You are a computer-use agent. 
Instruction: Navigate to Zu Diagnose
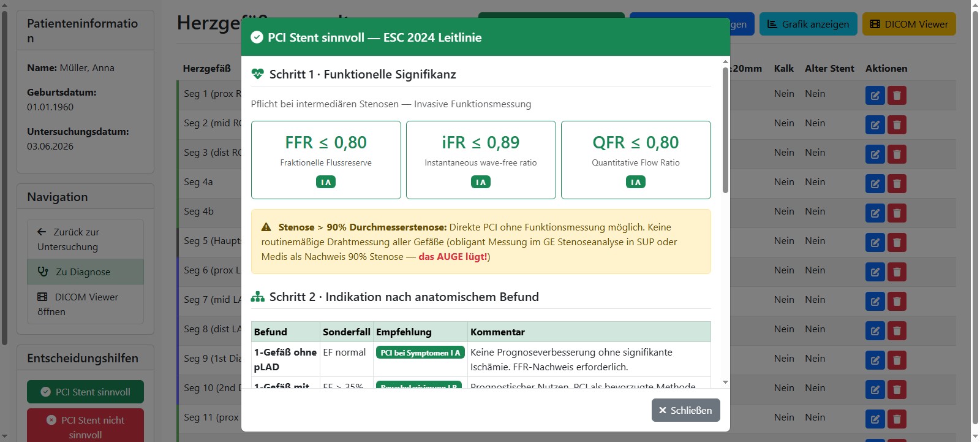click(x=85, y=272)
